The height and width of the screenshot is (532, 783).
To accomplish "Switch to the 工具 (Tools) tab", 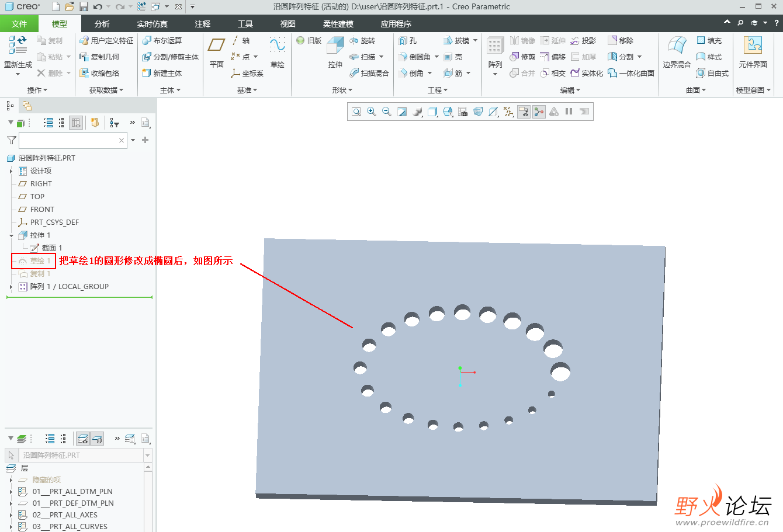I will coord(245,24).
